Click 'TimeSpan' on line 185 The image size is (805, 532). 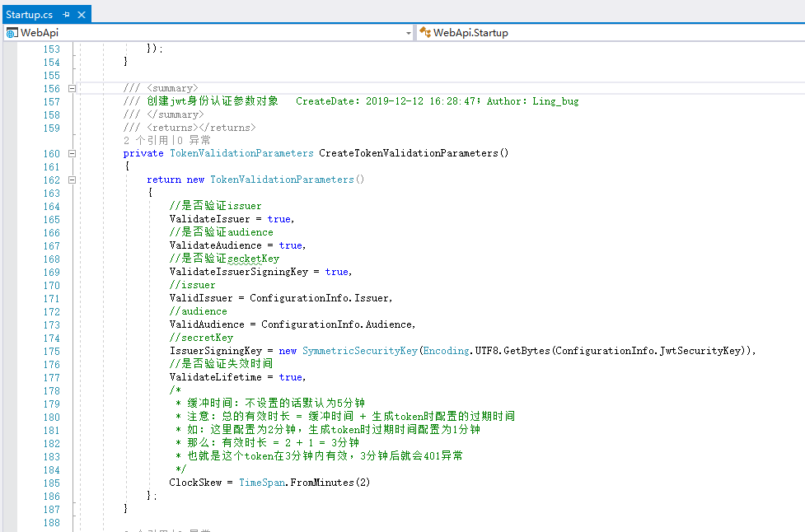[x=262, y=483]
